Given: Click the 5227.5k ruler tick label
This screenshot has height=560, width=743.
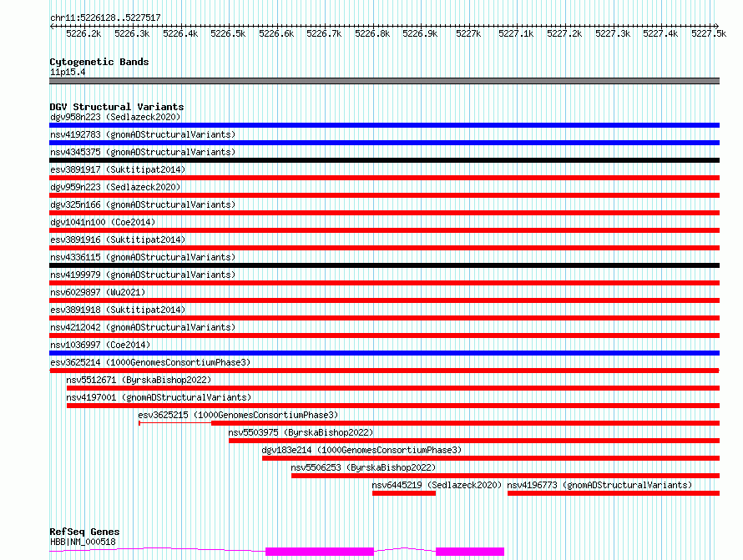Looking at the screenshot, I should [x=709, y=33].
